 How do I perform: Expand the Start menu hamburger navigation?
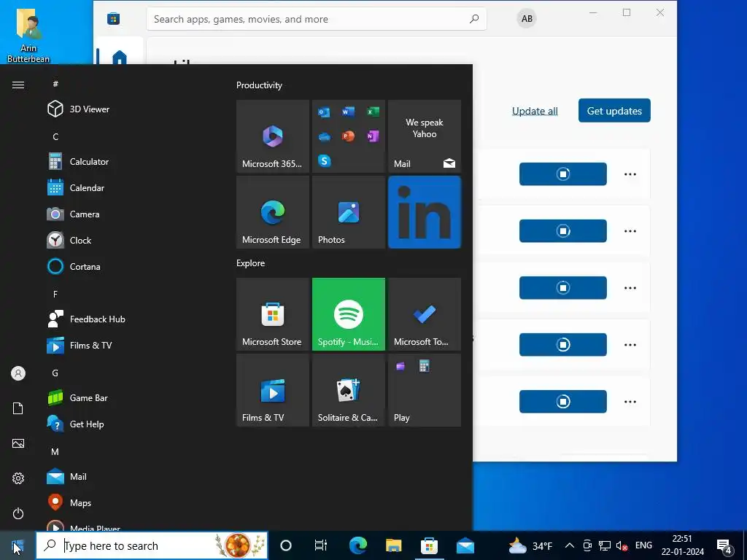pyautogui.click(x=18, y=85)
